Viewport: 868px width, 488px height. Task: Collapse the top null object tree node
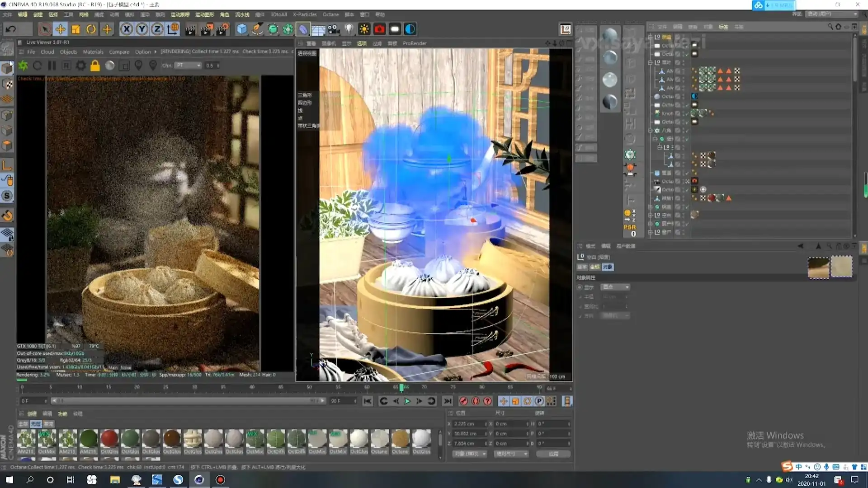click(x=650, y=37)
